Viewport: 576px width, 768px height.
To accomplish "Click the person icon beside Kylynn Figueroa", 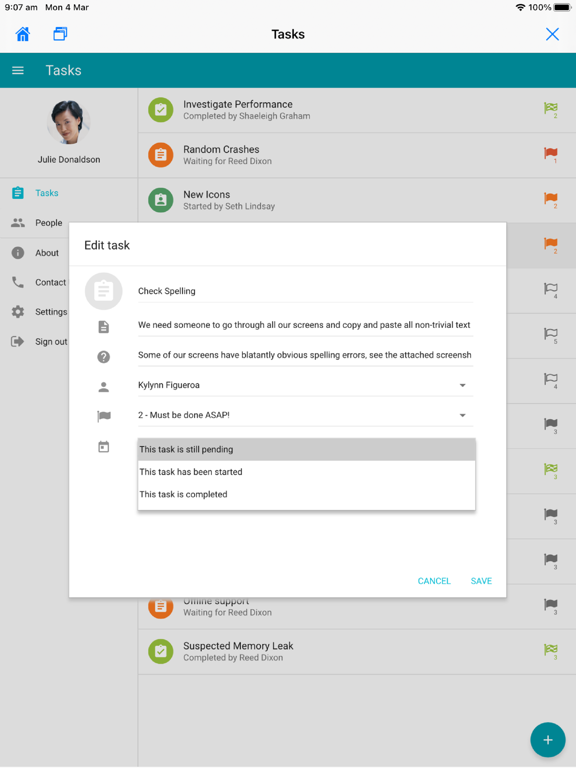I will click(x=103, y=387).
